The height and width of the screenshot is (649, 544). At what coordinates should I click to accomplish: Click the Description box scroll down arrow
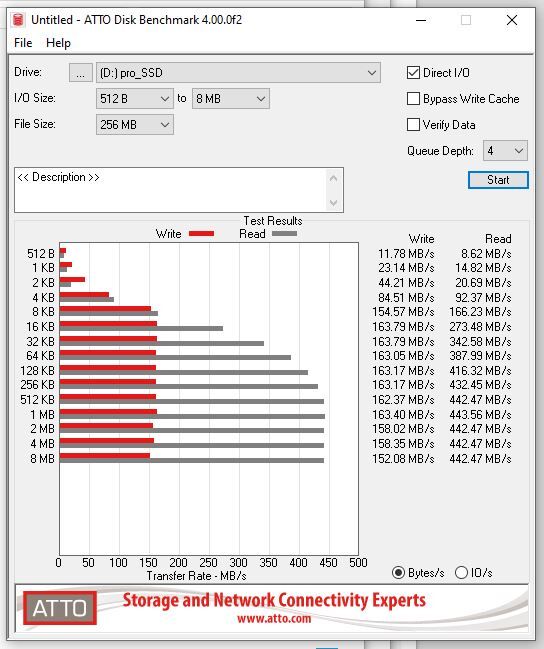334,202
